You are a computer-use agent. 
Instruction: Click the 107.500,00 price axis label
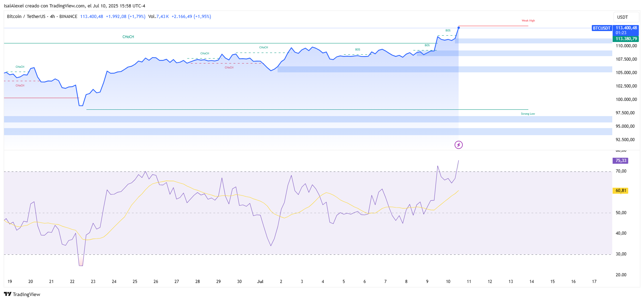[x=626, y=59]
